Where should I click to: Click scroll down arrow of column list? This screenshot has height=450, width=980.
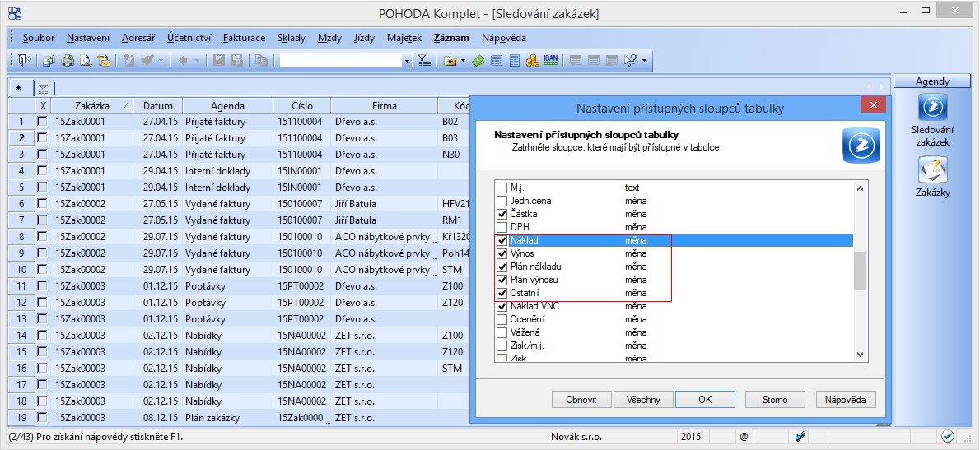coord(860,354)
